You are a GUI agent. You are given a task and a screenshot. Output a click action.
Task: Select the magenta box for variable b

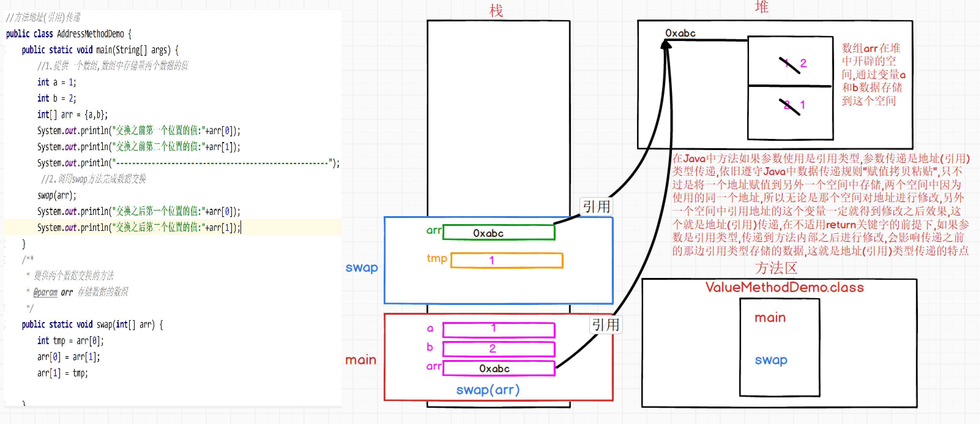(499, 349)
